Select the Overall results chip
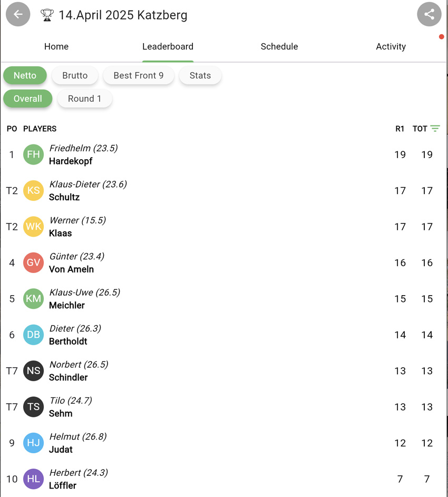 (x=28, y=99)
